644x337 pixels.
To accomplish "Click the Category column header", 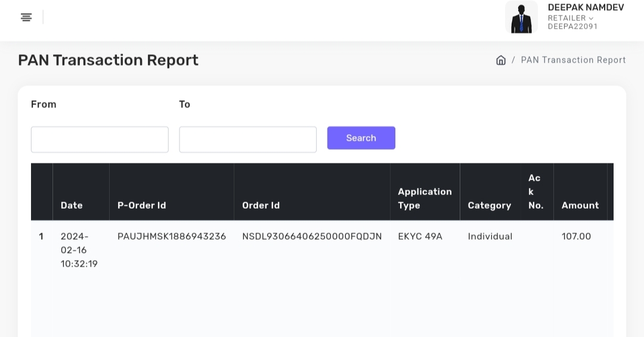I will click(489, 205).
